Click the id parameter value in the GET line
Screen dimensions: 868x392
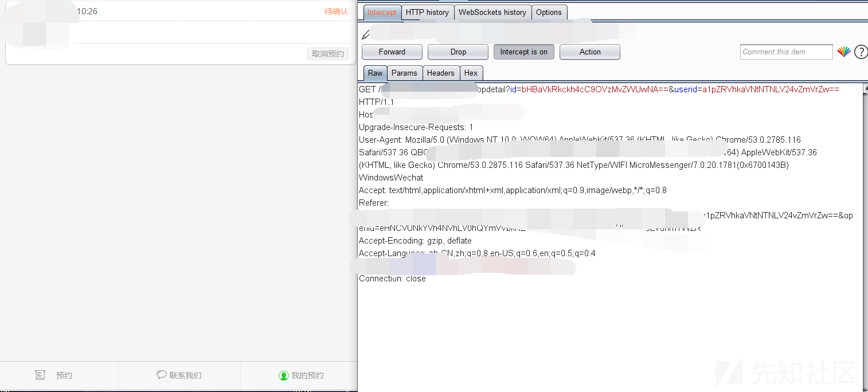595,89
